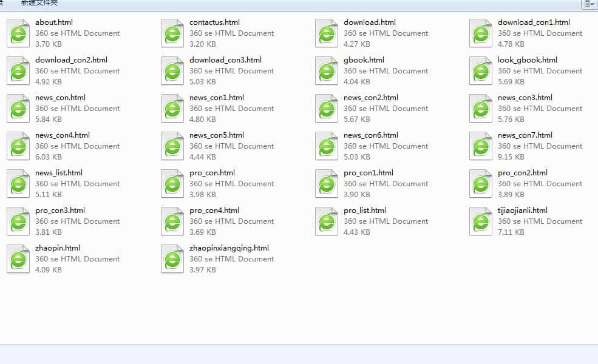Click the 新建文件夹 toolbar button
The width and height of the screenshot is (598, 364).
coord(39,3)
